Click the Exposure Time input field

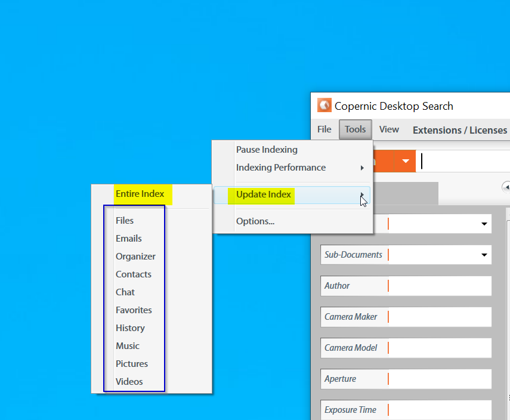point(440,410)
